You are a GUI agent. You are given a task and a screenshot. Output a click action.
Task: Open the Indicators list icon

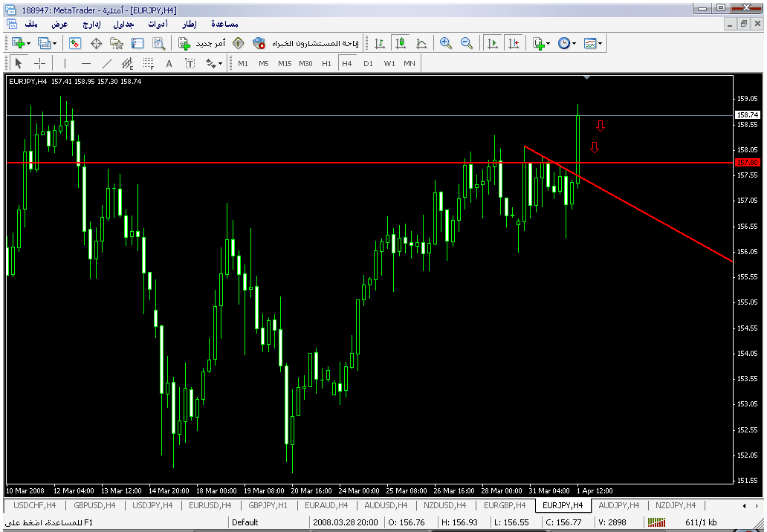(539, 44)
